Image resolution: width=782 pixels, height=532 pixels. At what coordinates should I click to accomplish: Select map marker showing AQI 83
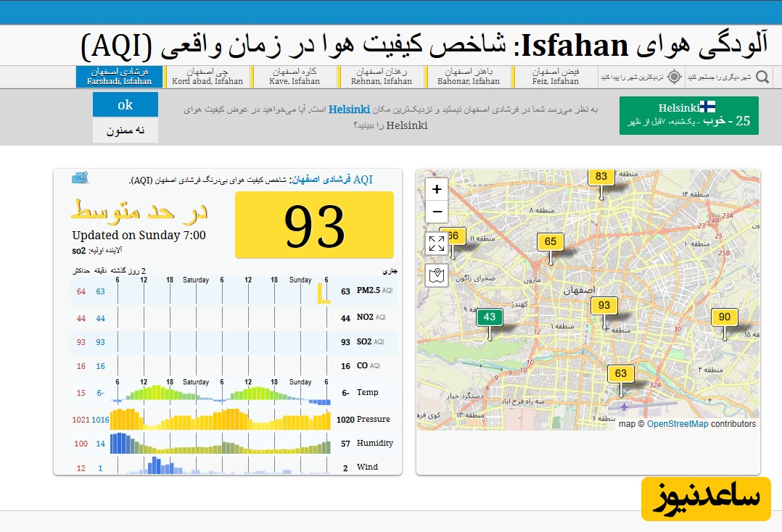[601, 176]
